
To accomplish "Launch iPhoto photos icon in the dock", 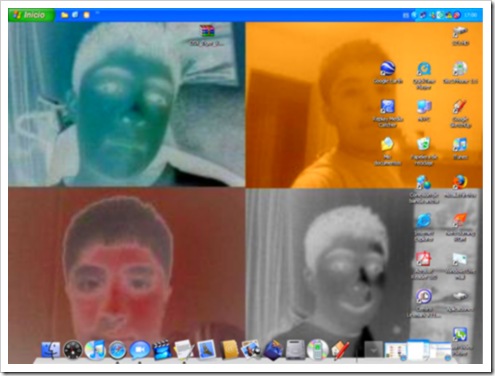I will coord(251,349).
